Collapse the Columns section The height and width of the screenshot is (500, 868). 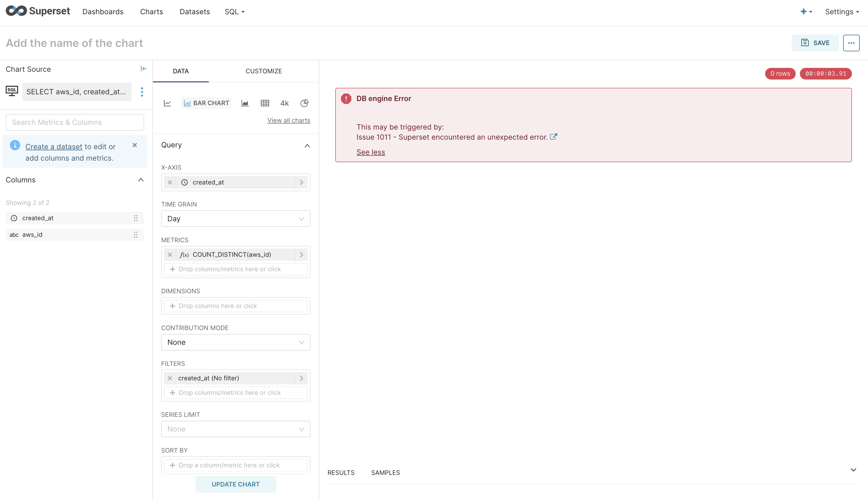[x=141, y=180]
